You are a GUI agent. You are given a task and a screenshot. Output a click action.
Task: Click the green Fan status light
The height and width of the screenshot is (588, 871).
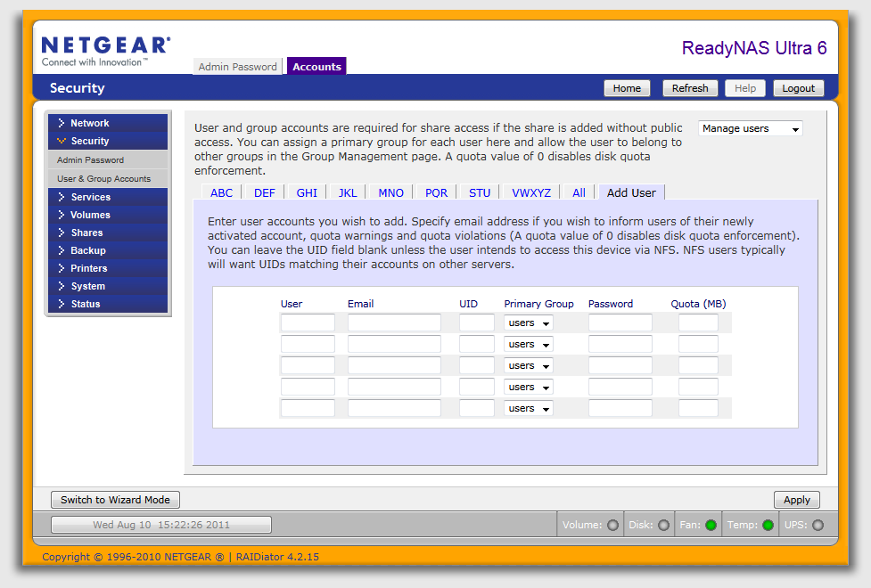point(711,526)
